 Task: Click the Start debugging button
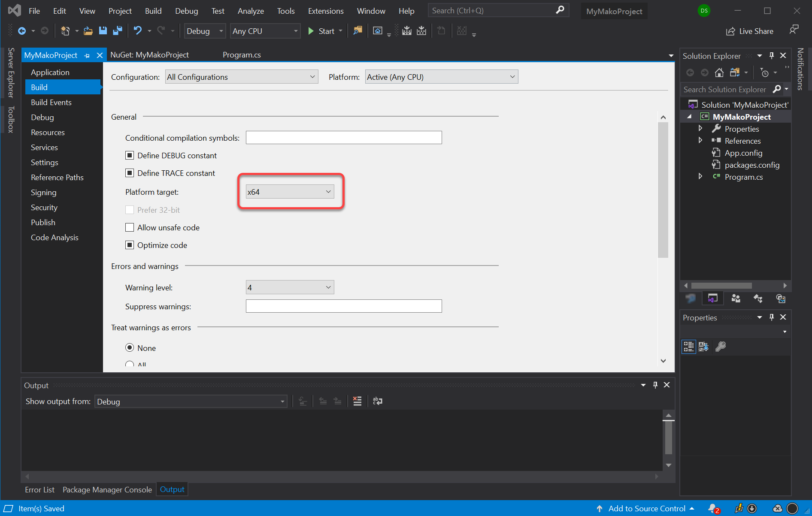pyautogui.click(x=321, y=31)
